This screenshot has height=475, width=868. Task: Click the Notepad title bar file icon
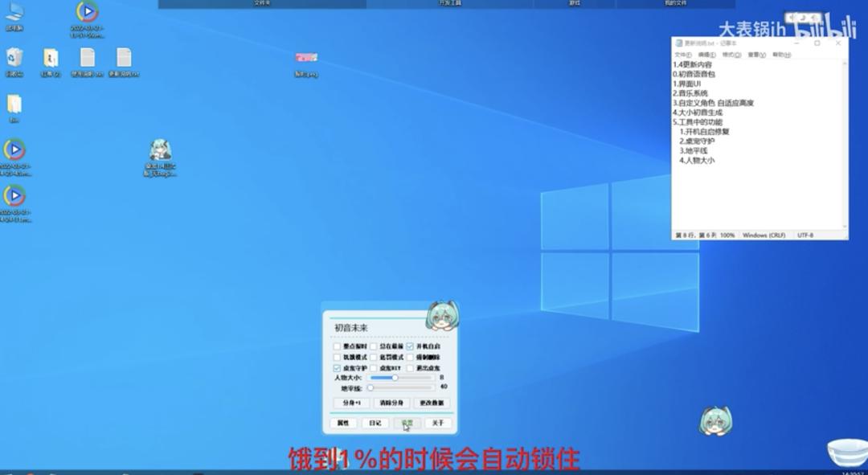678,43
